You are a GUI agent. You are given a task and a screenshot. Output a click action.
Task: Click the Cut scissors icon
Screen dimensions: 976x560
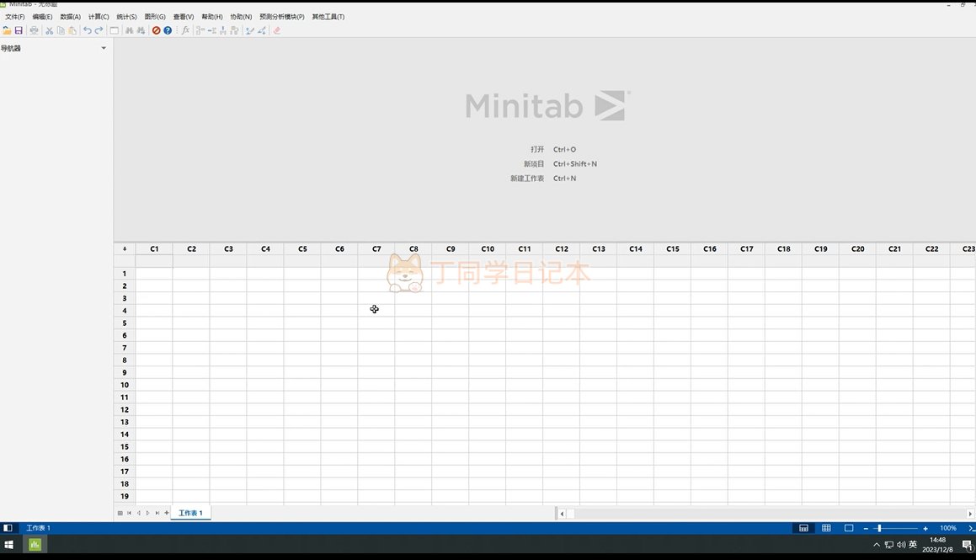click(x=49, y=30)
